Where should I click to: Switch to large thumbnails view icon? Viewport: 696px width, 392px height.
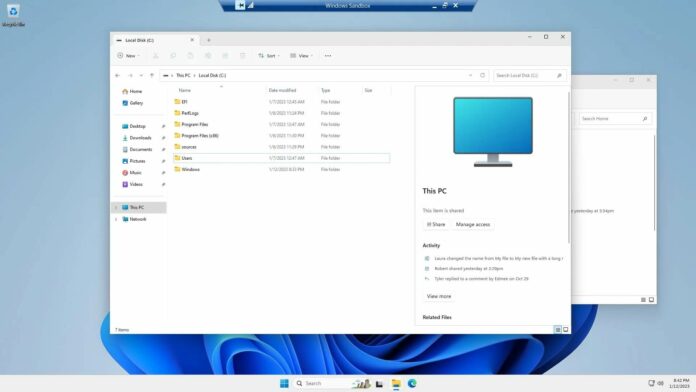pos(566,330)
